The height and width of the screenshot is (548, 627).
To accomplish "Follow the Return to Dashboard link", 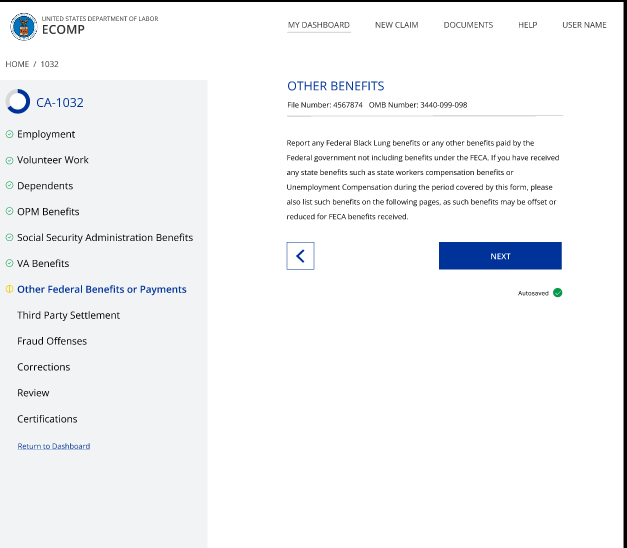I will [x=54, y=446].
